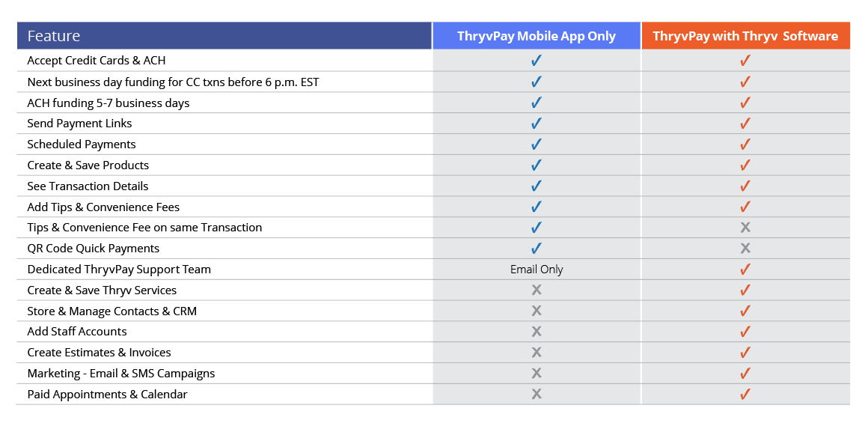Viewport: 868px width, 426px height.
Task: Click 'Marketing - Email & SMS Campaigns' label
Action: 121,374
